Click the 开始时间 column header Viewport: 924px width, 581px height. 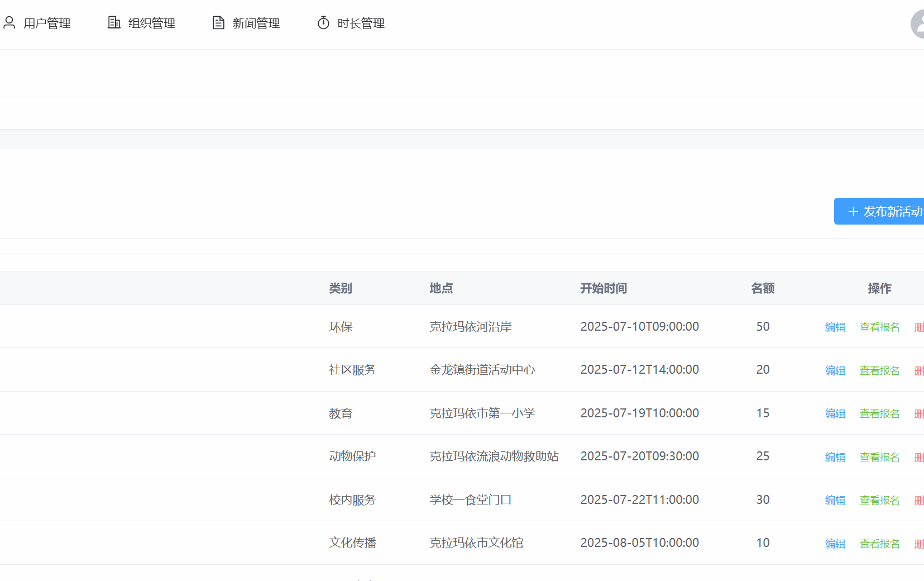click(x=603, y=288)
